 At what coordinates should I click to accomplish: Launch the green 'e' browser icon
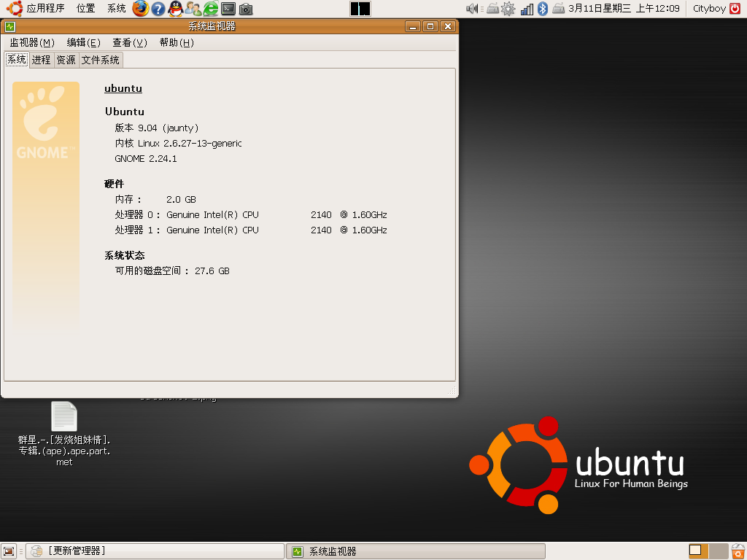[211, 9]
